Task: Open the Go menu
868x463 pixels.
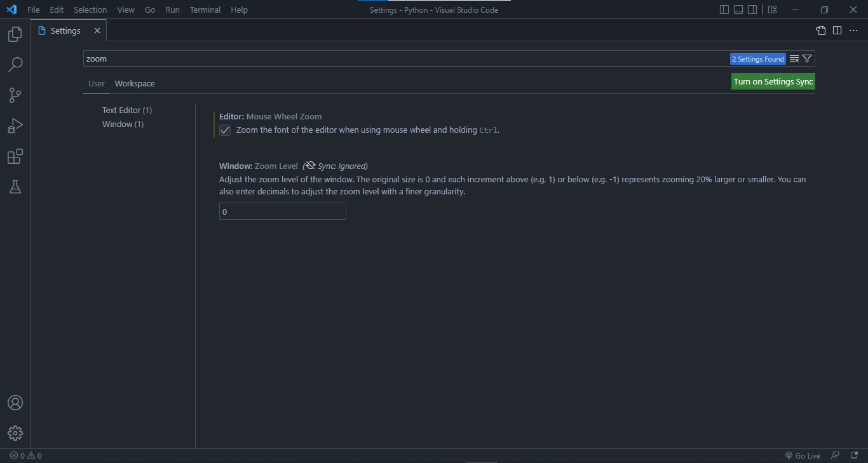Action: click(150, 10)
